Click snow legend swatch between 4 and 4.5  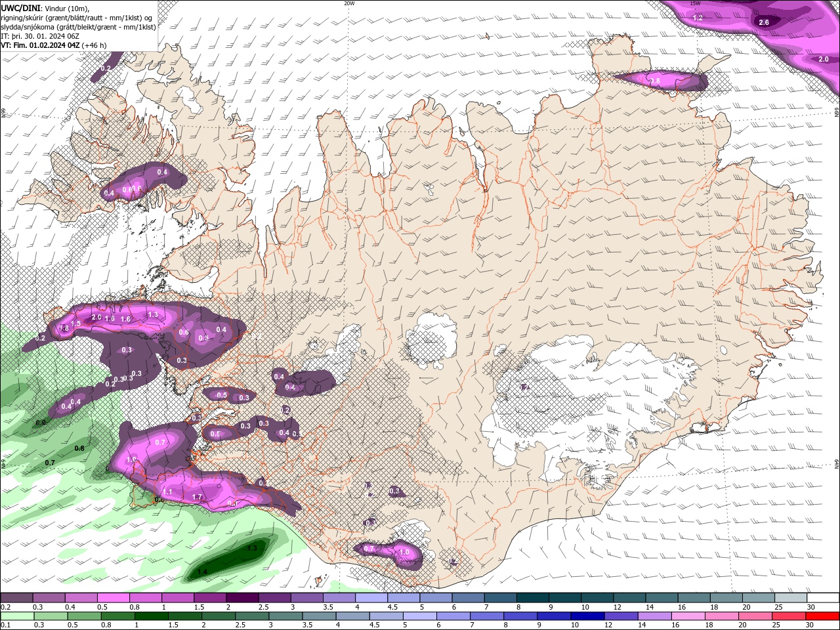pos(371,598)
